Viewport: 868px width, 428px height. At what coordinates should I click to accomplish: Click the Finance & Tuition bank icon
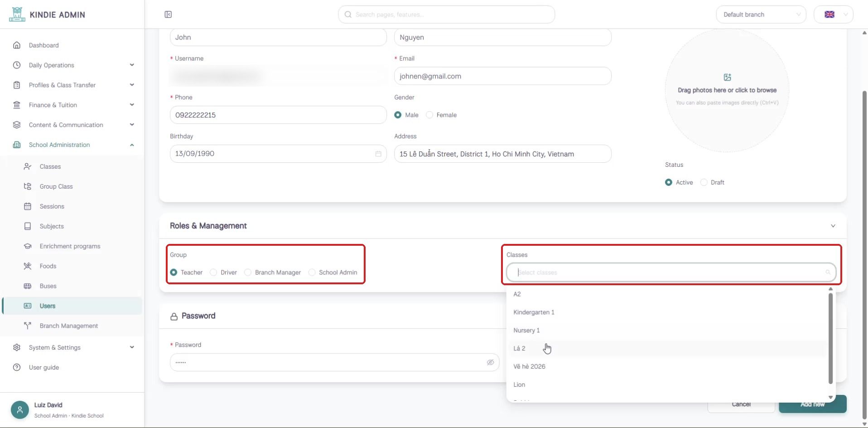[17, 105]
